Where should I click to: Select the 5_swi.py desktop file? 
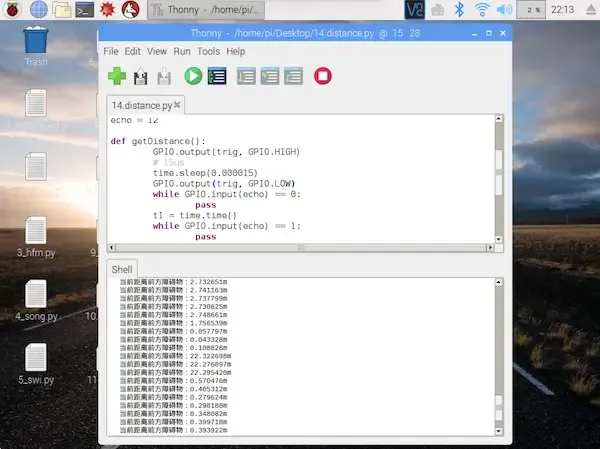click(x=36, y=364)
